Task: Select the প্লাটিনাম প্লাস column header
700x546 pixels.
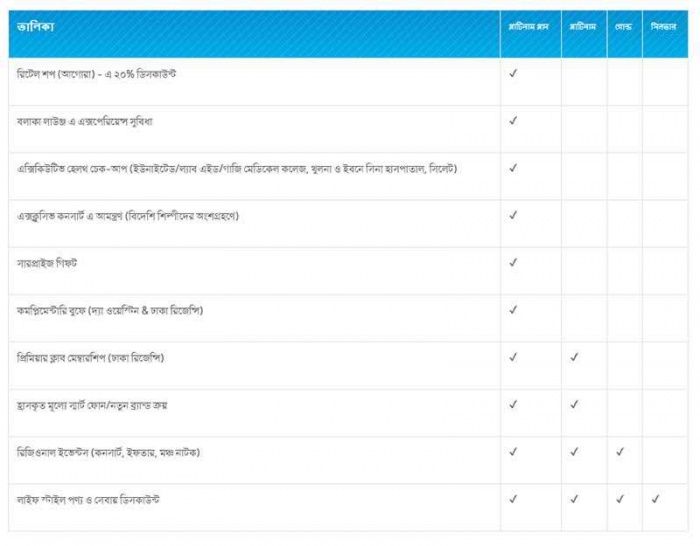Action: point(530,26)
